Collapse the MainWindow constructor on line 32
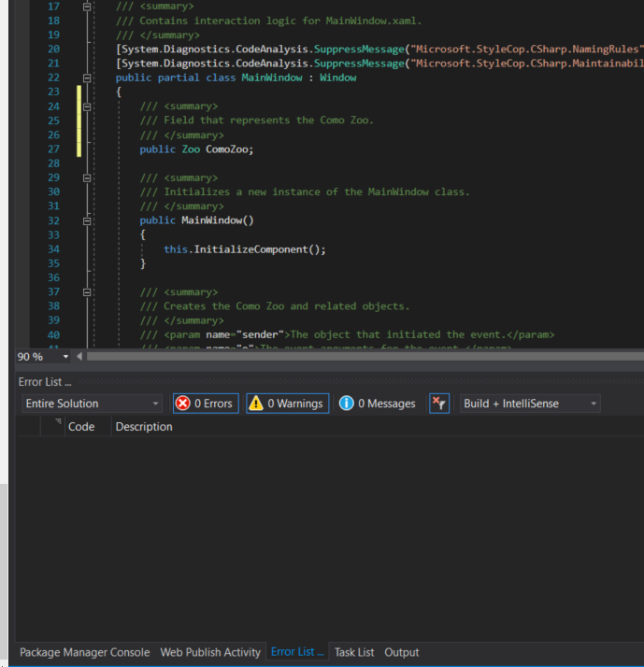This screenshot has height=667, width=644. point(87,220)
